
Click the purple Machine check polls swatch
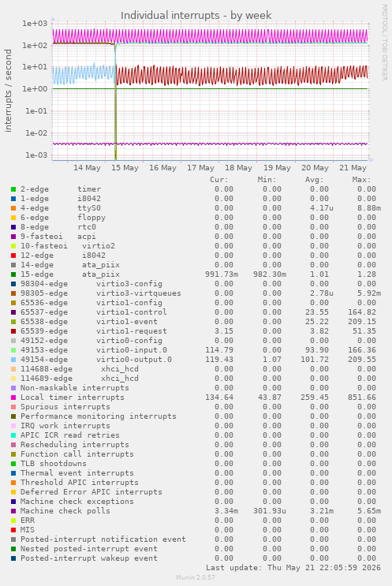(13, 511)
